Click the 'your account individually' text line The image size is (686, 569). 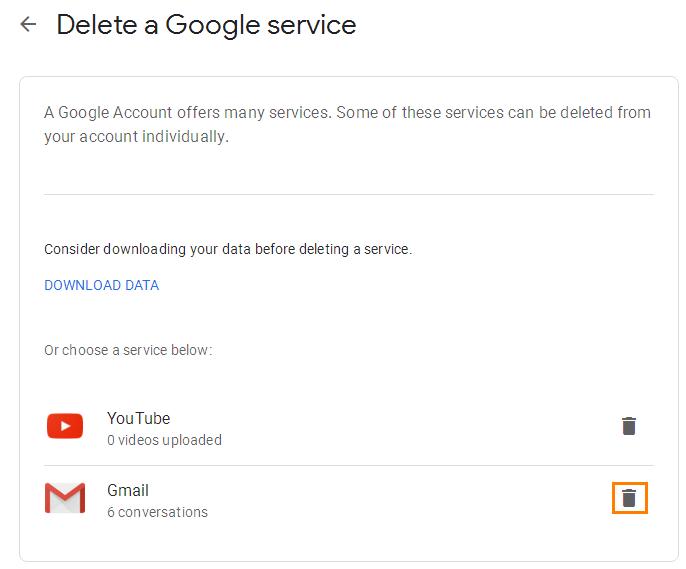[x=136, y=137]
